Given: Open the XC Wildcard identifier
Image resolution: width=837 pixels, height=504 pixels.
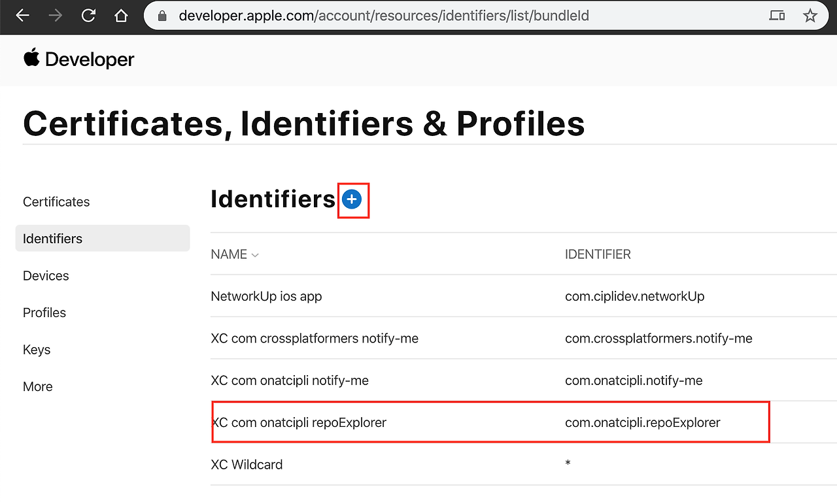Looking at the screenshot, I should pyautogui.click(x=247, y=465).
